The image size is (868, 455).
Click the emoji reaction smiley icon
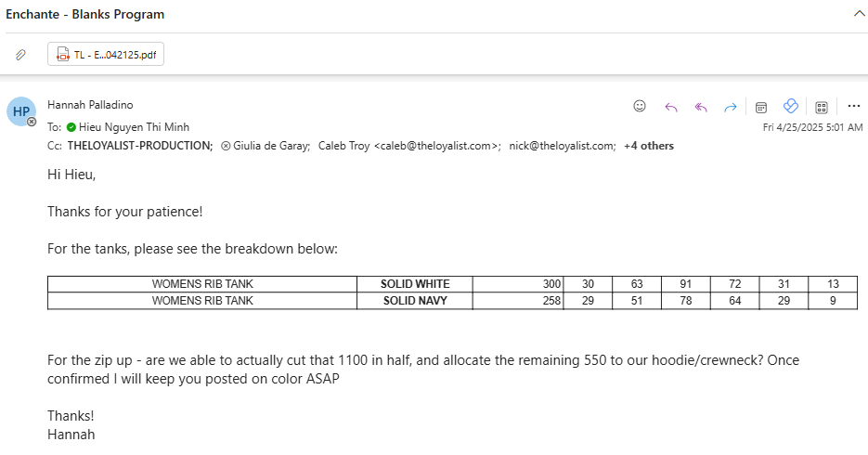pos(640,106)
